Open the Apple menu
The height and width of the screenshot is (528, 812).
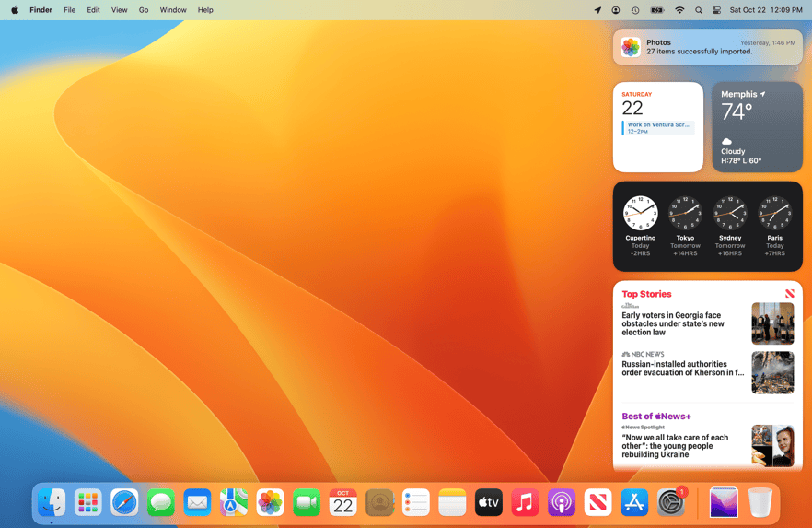click(15, 10)
